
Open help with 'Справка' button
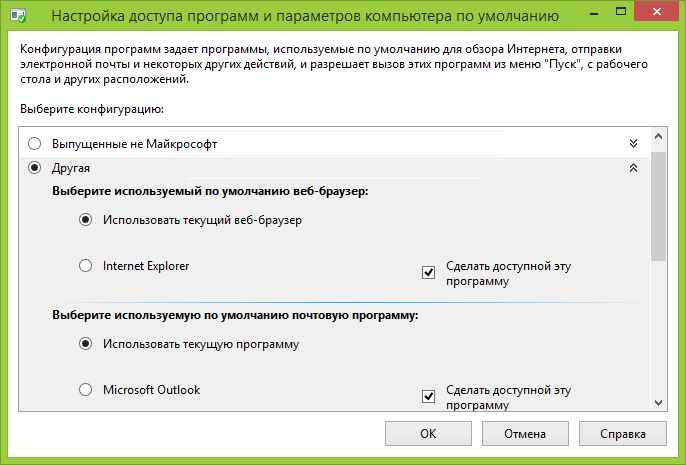coord(623,434)
